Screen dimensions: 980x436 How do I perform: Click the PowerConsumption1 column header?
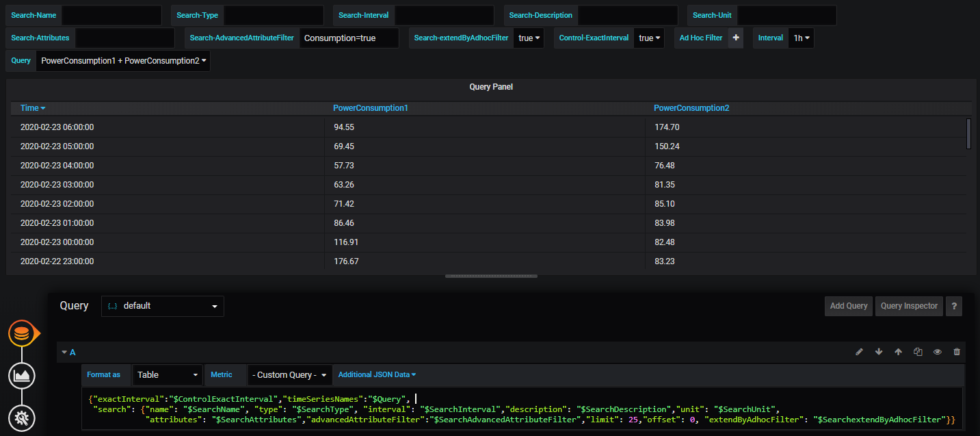pos(370,108)
